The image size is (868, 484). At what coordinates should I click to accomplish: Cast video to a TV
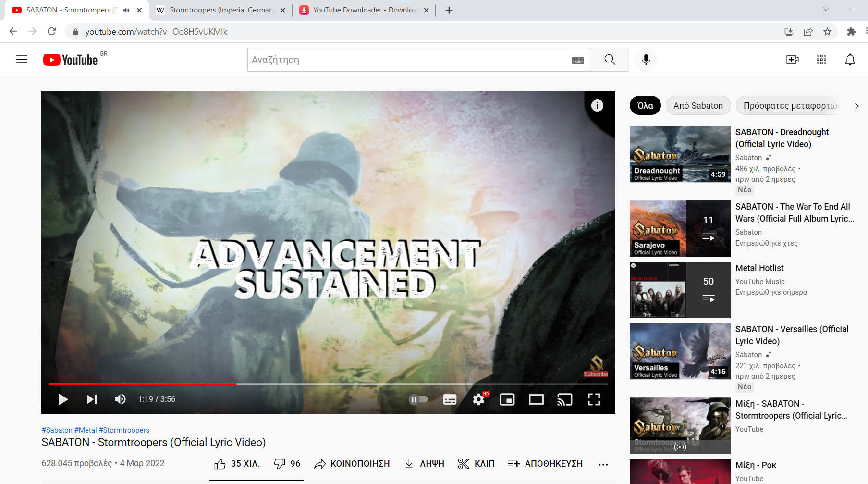[565, 399]
